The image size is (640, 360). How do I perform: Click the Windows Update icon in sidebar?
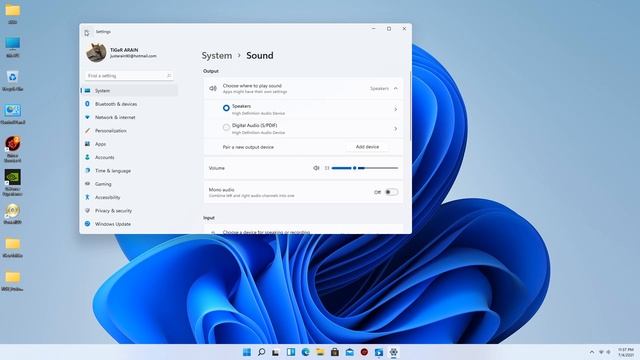coord(87,224)
